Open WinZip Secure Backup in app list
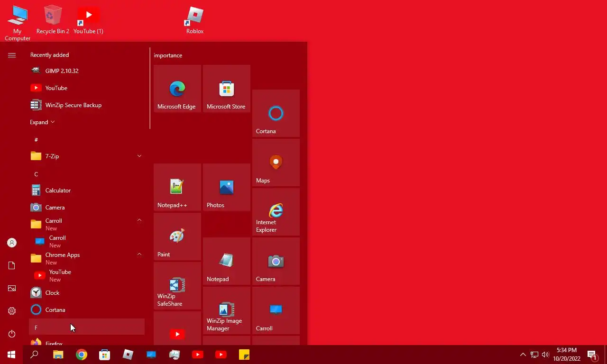The height and width of the screenshot is (364, 607). 87,105
